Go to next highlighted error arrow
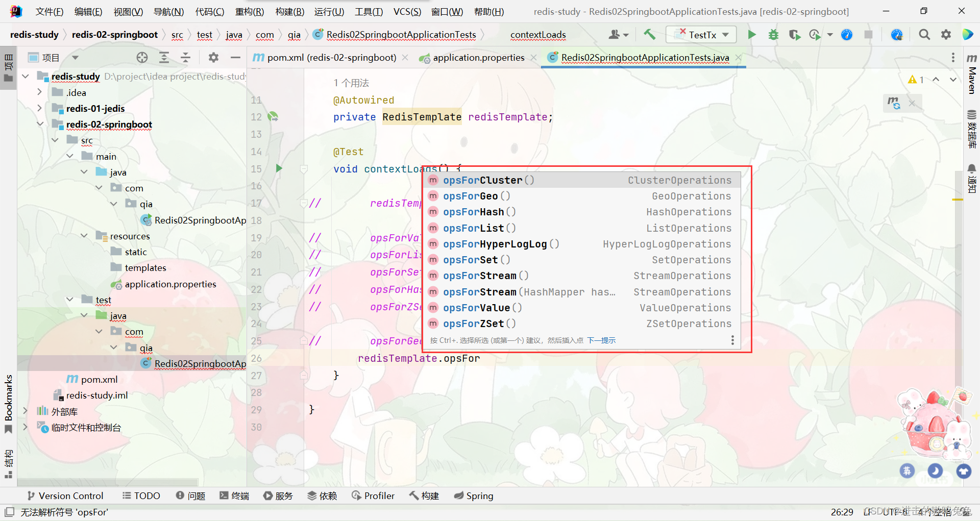Screen dimensions: 980x521 click(953, 80)
